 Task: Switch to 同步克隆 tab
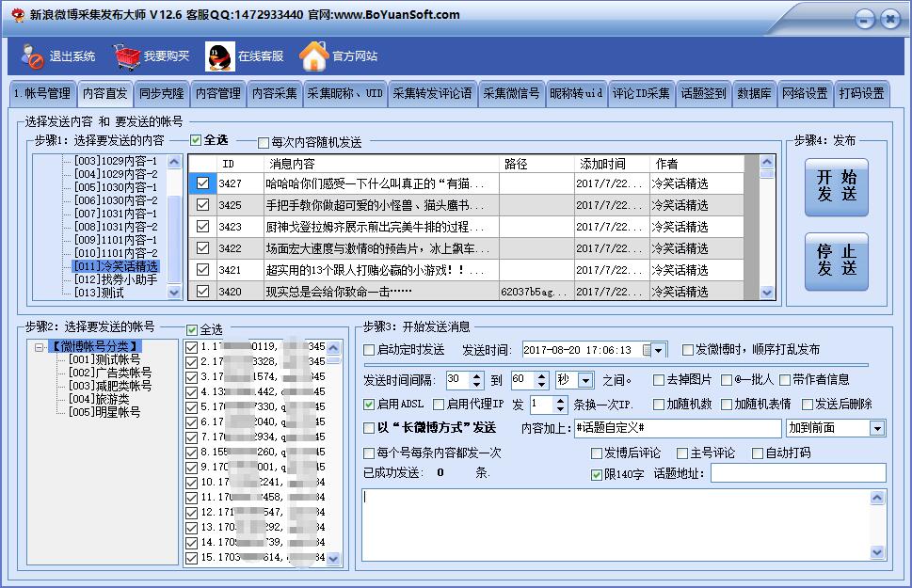[x=162, y=94]
